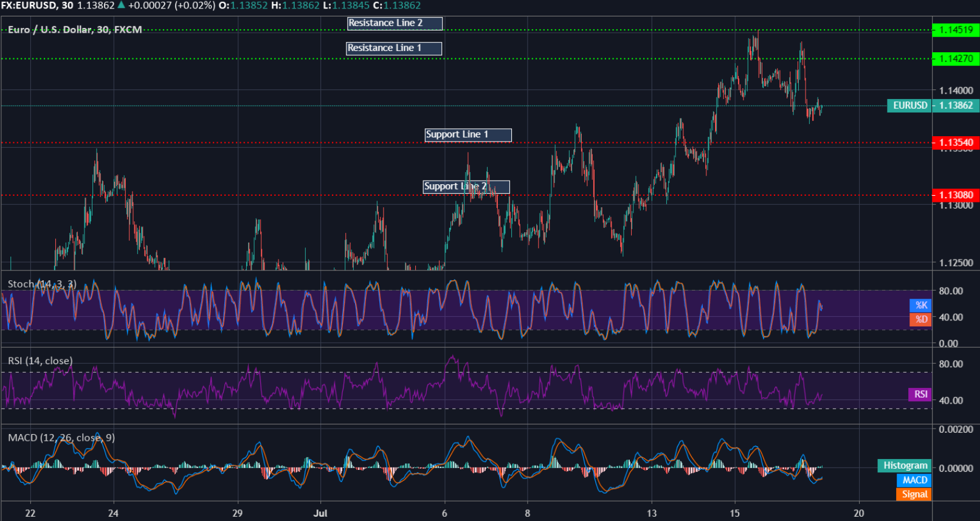
Task: Click the 8 date axis label
Action: tap(528, 514)
